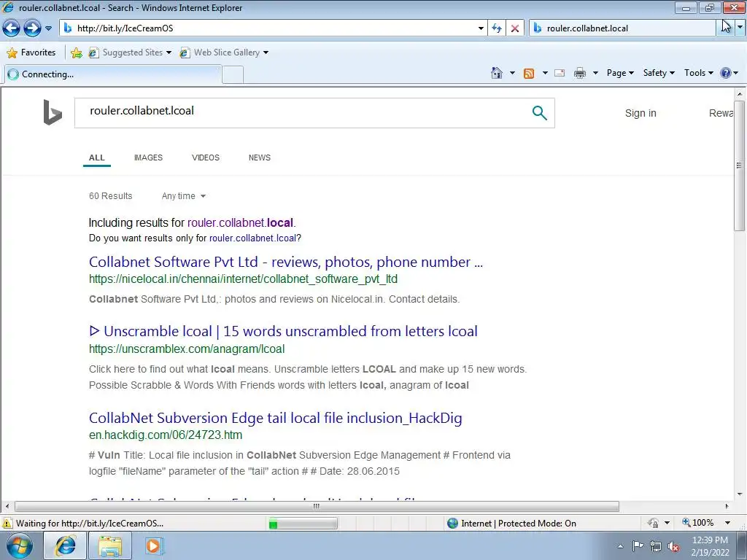
Task: Select the NEWS results tab
Action: [260, 157]
